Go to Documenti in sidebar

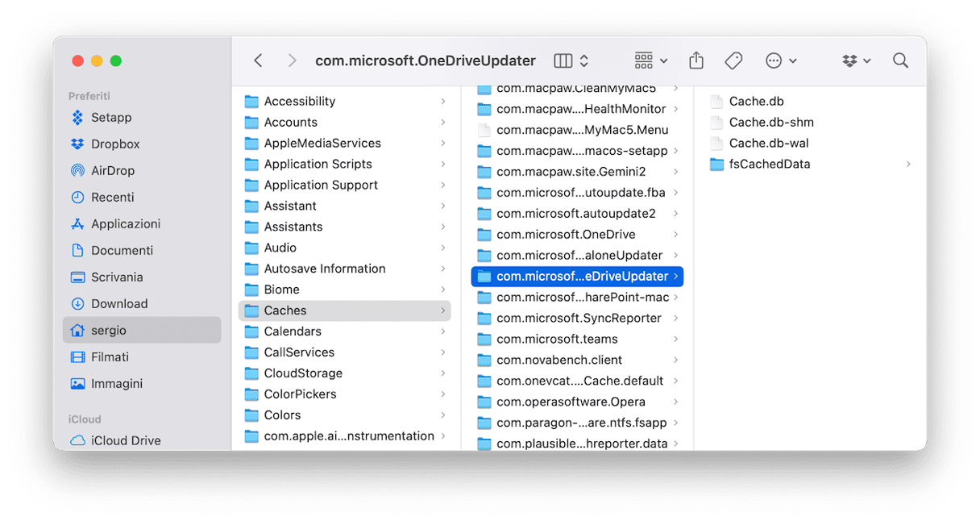(x=122, y=250)
